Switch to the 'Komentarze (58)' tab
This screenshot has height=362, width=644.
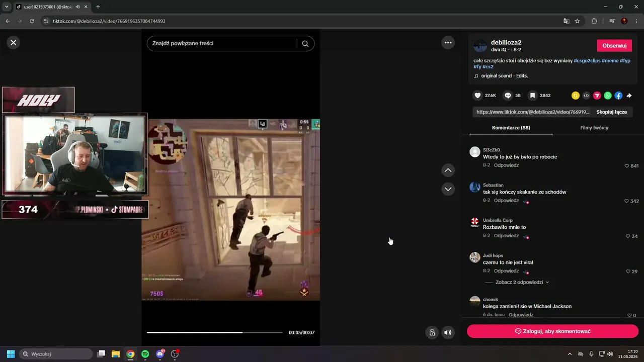511,128
